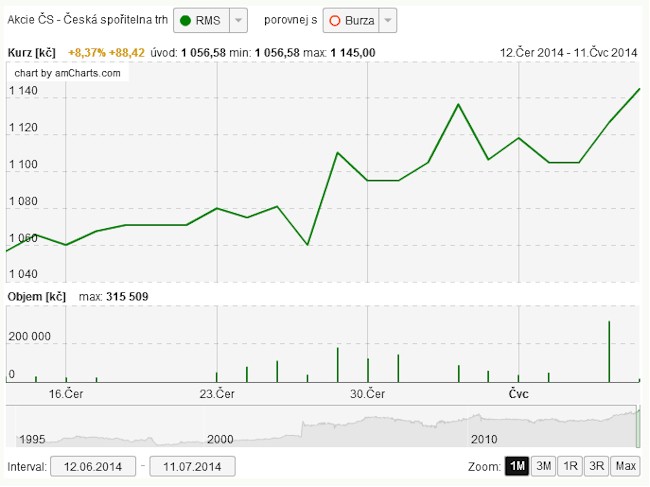Click the +8,37% change value
The height and width of the screenshot is (487, 650).
(87, 53)
